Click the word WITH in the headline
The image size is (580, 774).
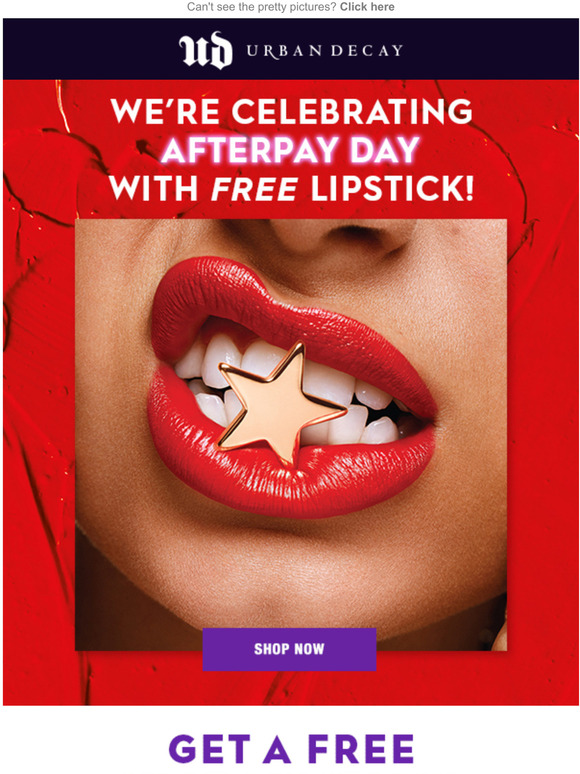154,189
